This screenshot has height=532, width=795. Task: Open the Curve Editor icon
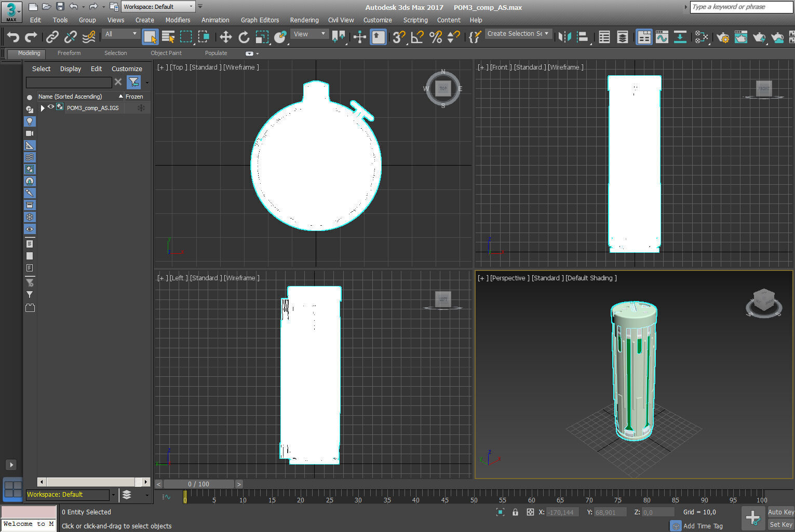coord(662,36)
